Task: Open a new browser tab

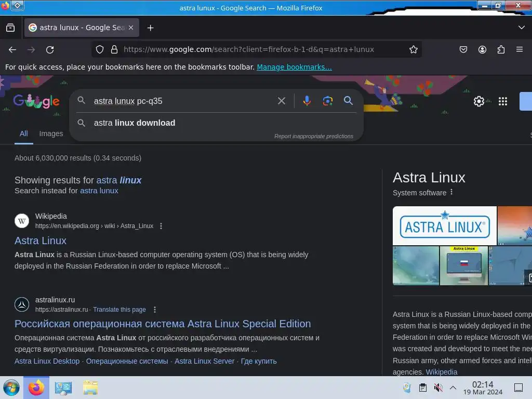Action: pos(150,28)
